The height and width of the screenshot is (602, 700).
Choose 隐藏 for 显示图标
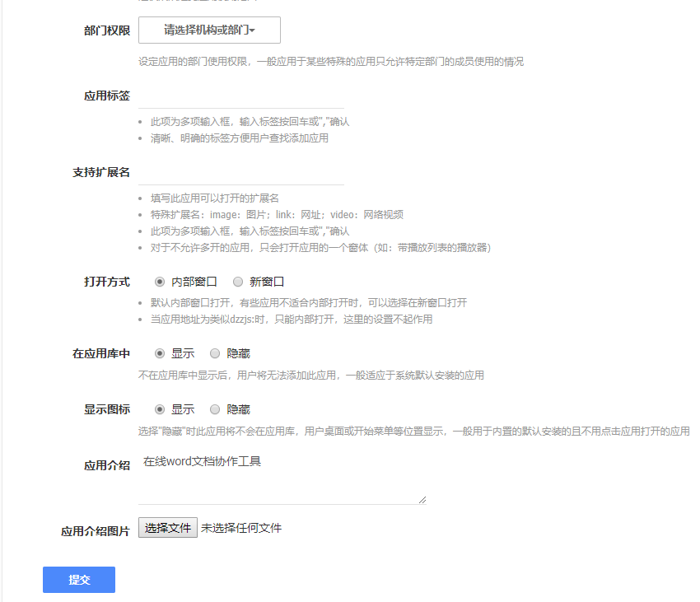(x=215, y=409)
